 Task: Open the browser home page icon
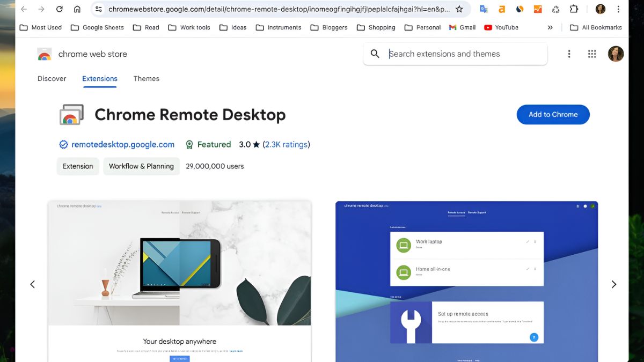pyautogui.click(x=77, y=9)
